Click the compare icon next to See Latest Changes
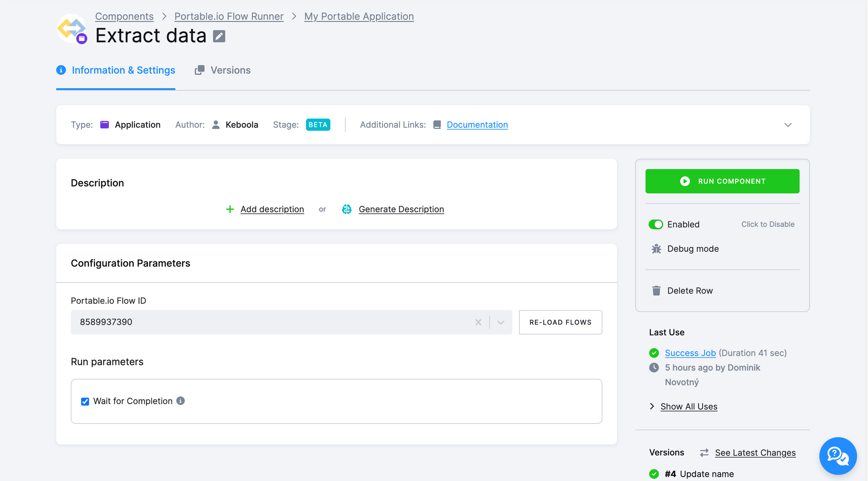 704,452
